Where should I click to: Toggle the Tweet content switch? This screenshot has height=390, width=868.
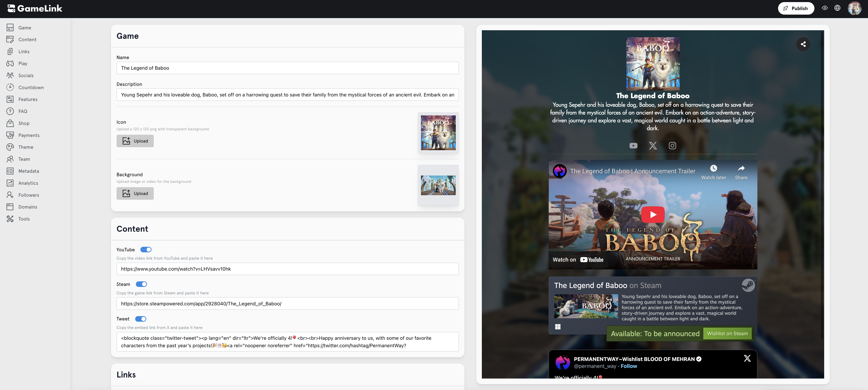click(x=141, y=319)
